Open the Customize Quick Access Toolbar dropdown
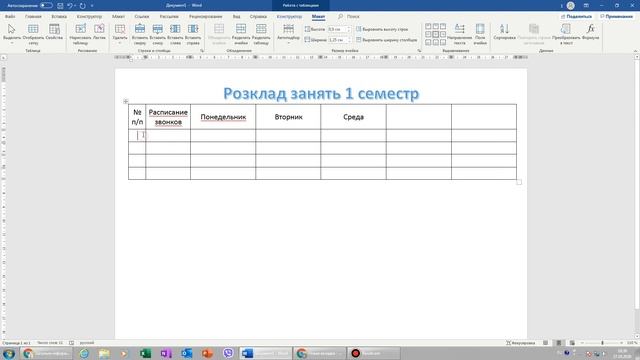This screenshot has width=640, height=360. coord(92,6)
